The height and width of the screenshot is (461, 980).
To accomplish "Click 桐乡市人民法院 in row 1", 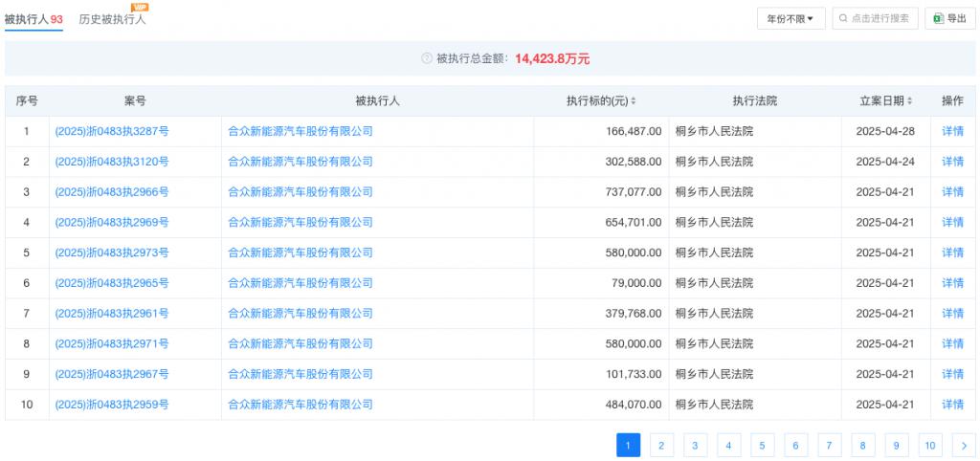I will 714,131.
